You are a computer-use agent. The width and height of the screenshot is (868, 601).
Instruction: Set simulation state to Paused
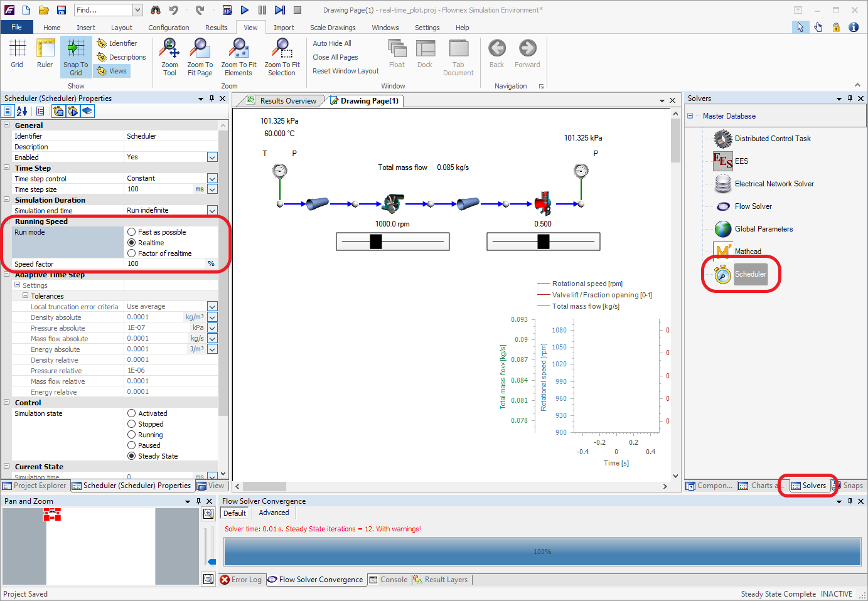132,445
